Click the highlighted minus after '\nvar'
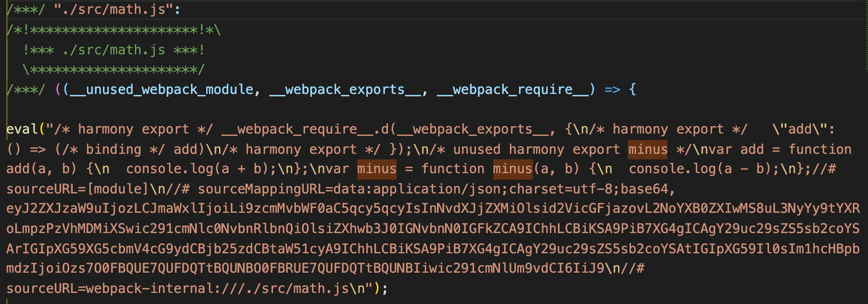Image resolution: width=868 pixels, height=304 pixels. [376, 169]
